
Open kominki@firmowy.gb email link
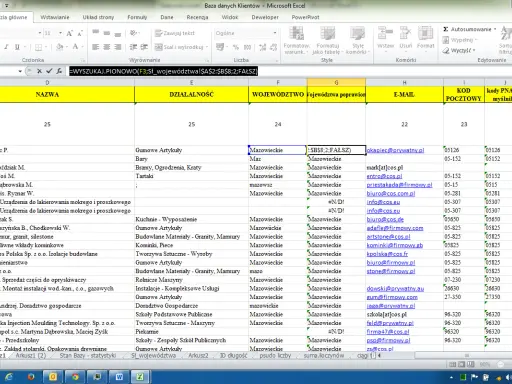395,245
